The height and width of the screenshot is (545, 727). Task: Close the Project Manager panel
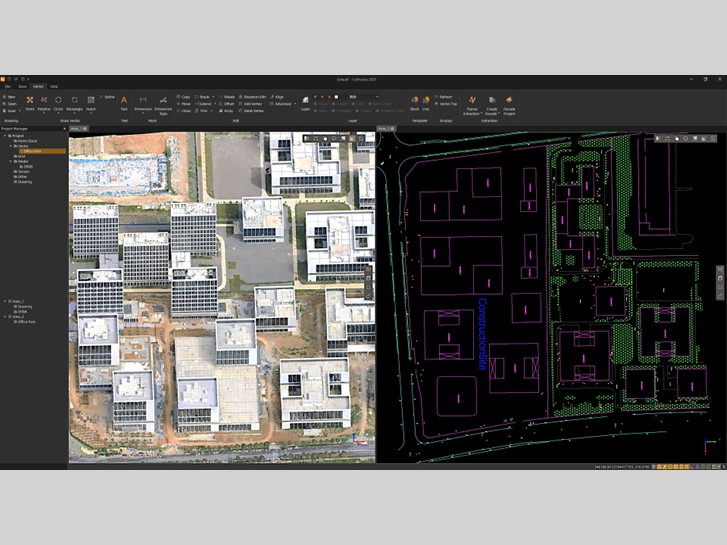coord(64,128)
